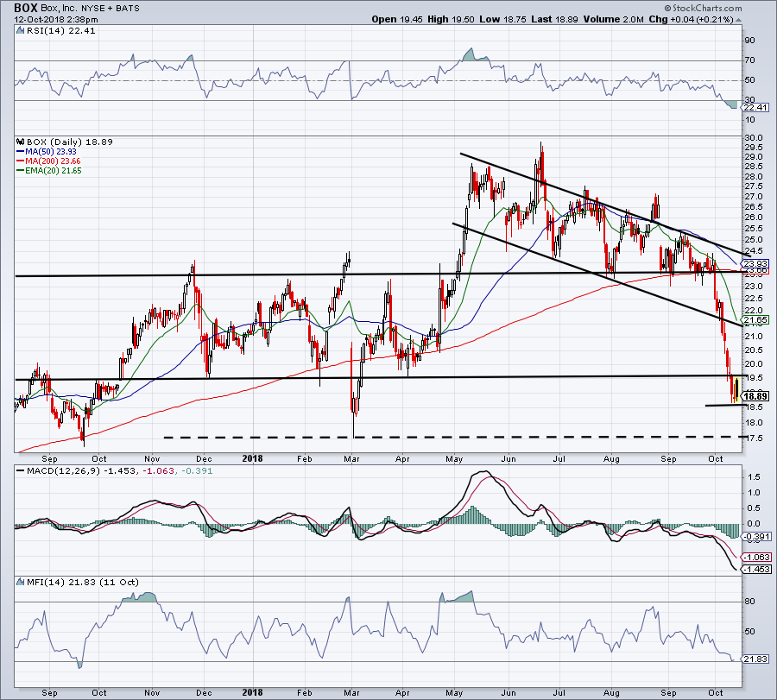Click the MFI panel icon beside MFI(14)

(x=21, y=582)
